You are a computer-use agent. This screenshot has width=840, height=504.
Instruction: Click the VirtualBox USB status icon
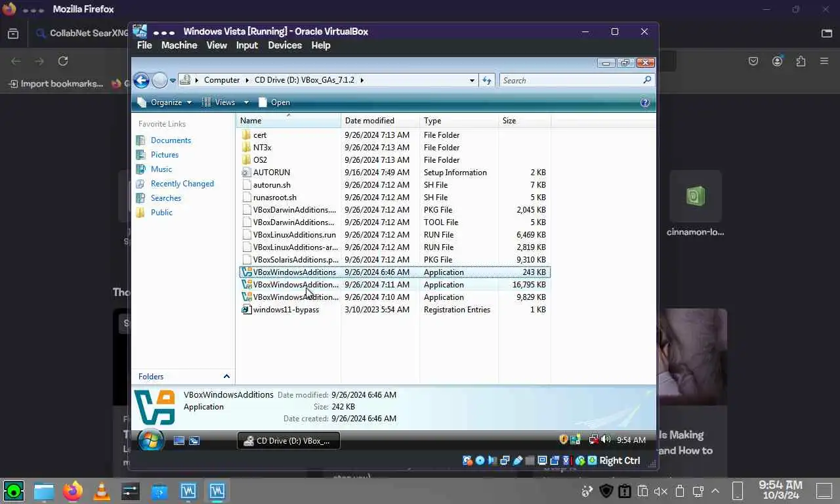tap(517, 461)
